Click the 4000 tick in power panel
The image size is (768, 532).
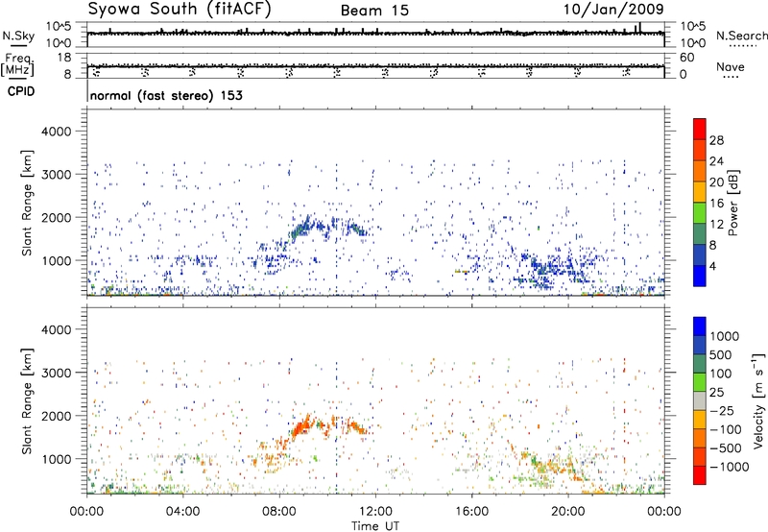tap(56, 132)
